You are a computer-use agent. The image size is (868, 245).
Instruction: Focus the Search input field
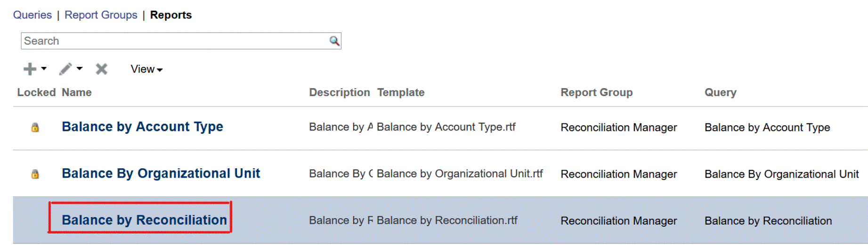(x=174, y=41)
